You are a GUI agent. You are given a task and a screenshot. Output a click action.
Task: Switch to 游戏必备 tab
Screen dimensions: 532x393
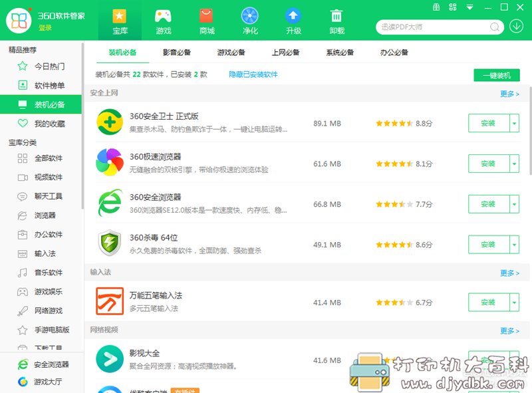click(231, 53)
